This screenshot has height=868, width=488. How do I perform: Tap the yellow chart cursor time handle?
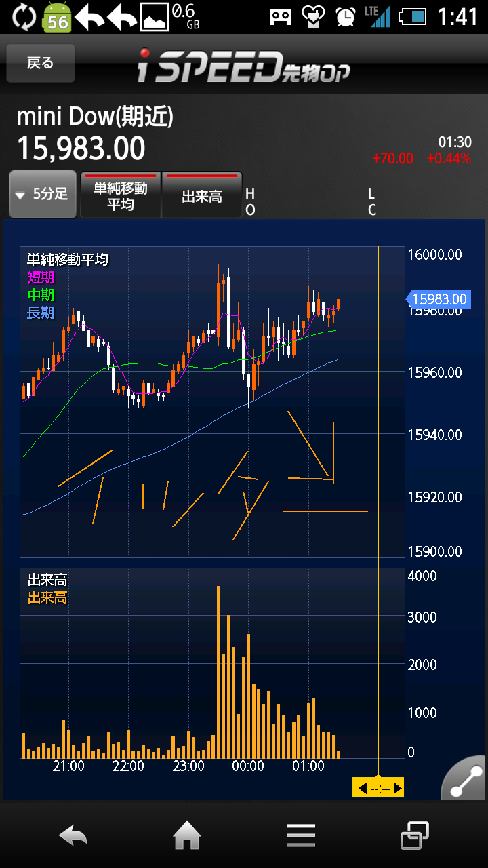pos(378,788)
